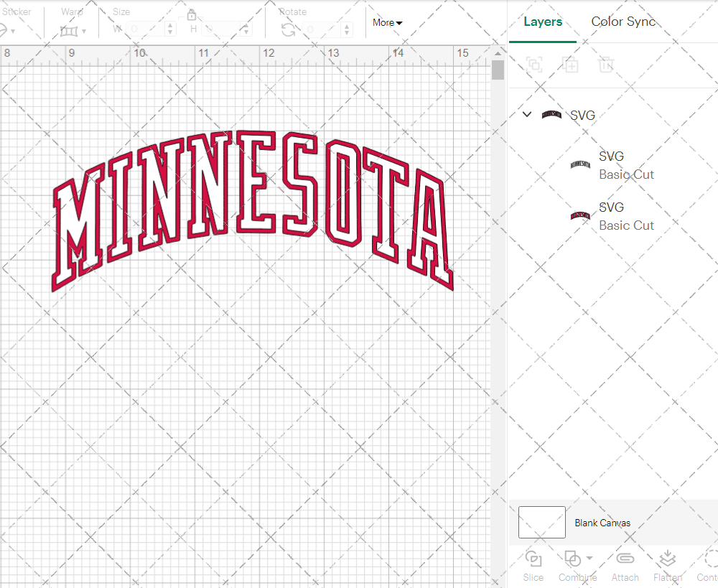The height and width of the screenshot is (588, 718).
Task: Open the Combine dropdown arrow
Action: (589, 559)
